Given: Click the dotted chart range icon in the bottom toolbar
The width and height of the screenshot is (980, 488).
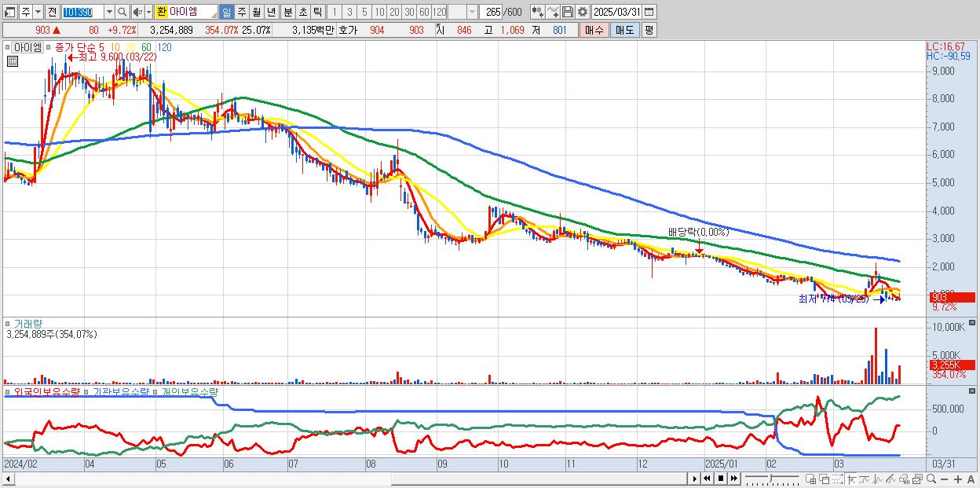Looking at the screenshot, I should pos(837,479).
